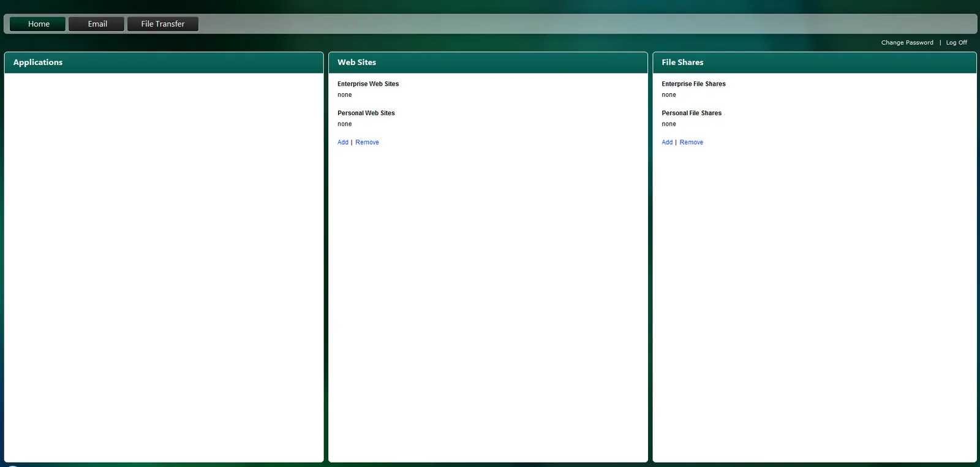
Task: Log Off from the portal
Action: [x=956, y=43]
